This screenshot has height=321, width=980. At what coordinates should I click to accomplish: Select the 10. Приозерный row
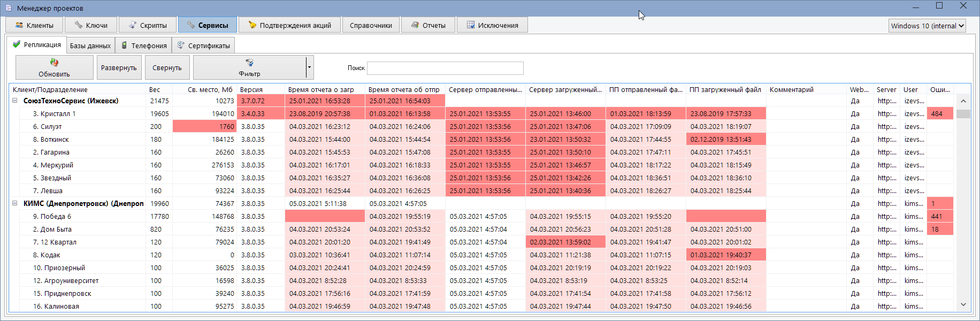tap(481, 267)
